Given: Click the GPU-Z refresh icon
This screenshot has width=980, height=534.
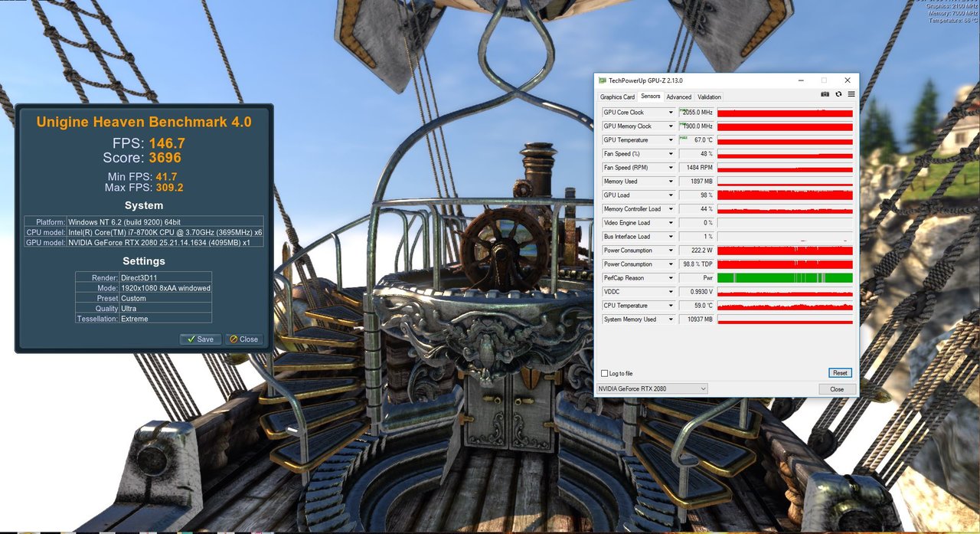Looking at the screenshot, I should click(838, 94).
